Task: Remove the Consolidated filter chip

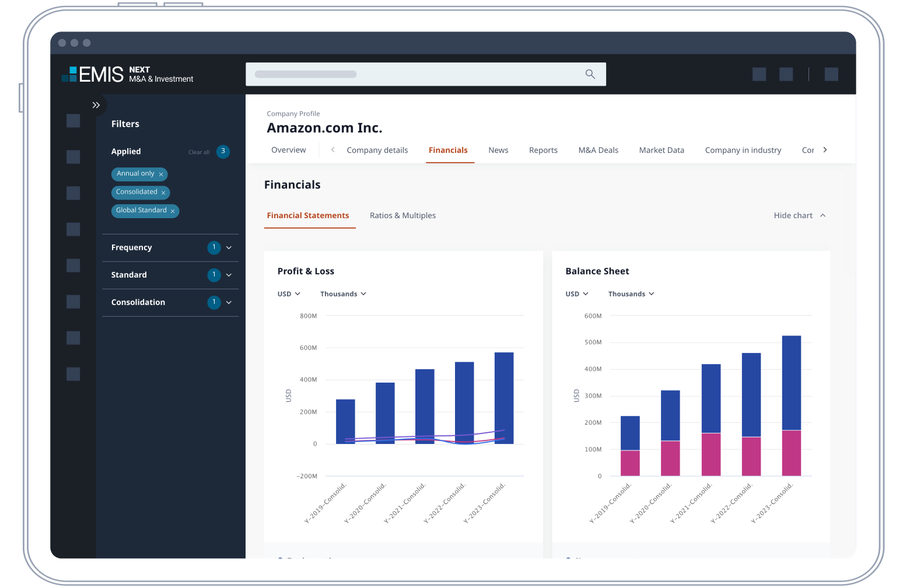Action: click(163, 192)
